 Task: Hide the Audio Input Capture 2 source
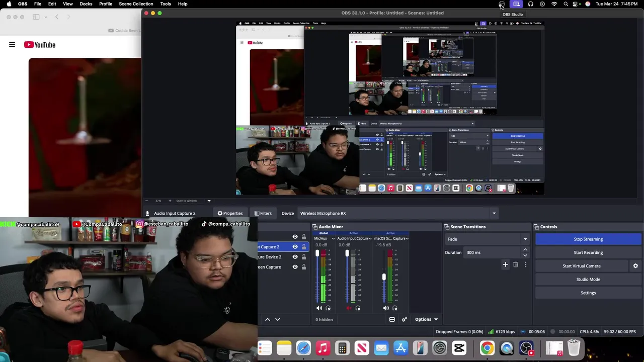click(295, 247)
